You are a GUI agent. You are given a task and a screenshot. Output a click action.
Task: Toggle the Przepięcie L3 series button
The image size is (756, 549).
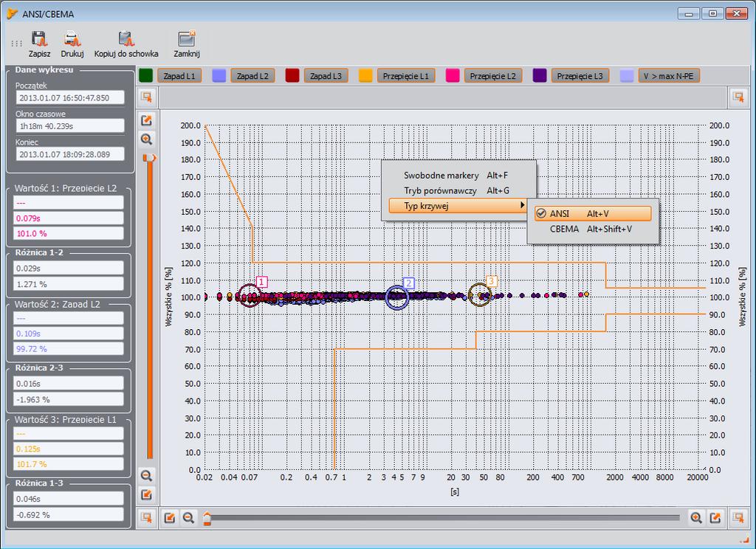point(580,76)
